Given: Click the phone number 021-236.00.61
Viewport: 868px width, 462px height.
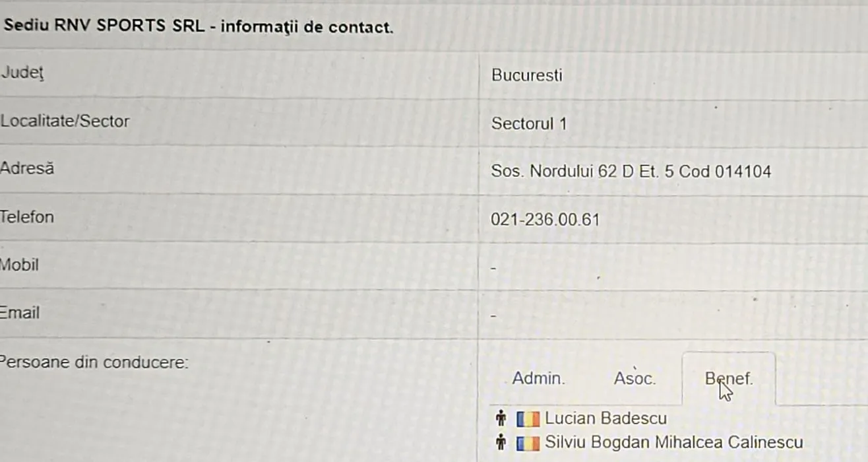Looking at the screenshot, I should pos(545,220).
